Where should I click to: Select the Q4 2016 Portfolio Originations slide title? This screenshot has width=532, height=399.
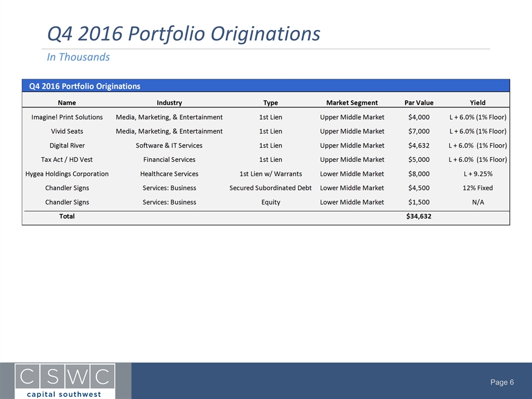coord(183,34)
